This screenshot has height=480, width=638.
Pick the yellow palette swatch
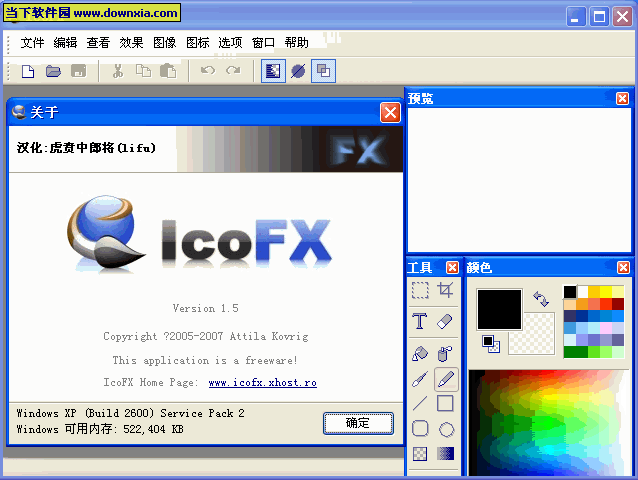(606, 292)
